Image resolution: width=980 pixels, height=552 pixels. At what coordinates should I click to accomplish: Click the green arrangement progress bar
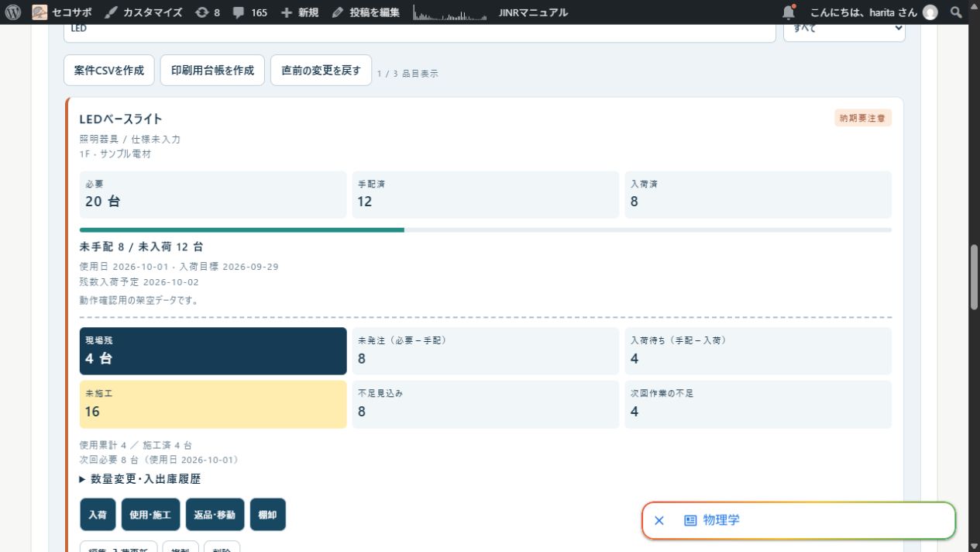(242, 229)
